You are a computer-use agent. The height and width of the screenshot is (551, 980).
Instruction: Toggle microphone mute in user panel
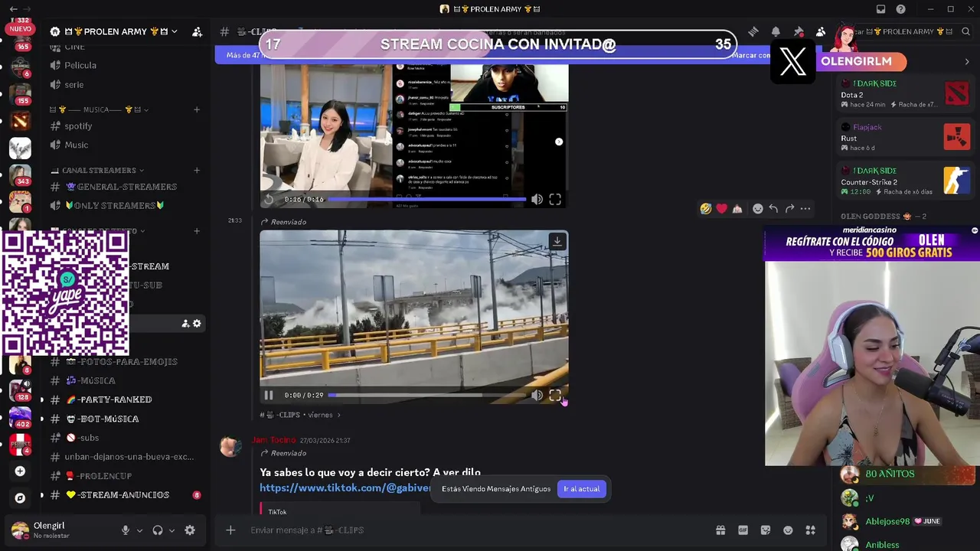click(126, 530)
